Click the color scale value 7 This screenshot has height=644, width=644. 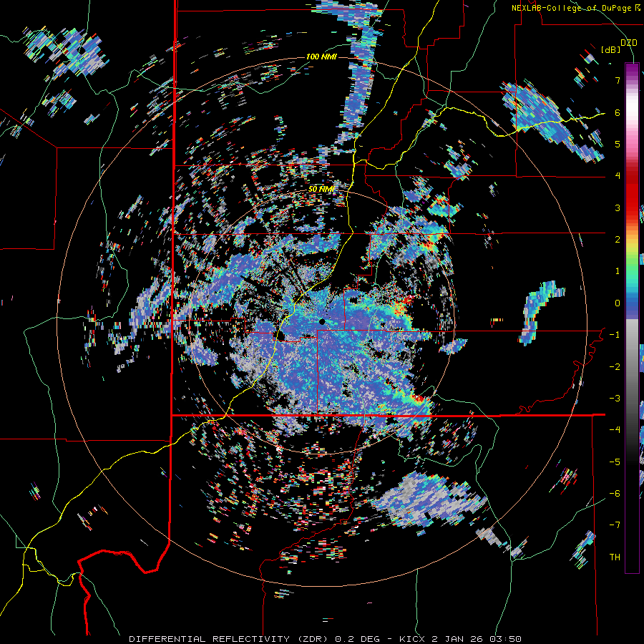tap(618, 80)
